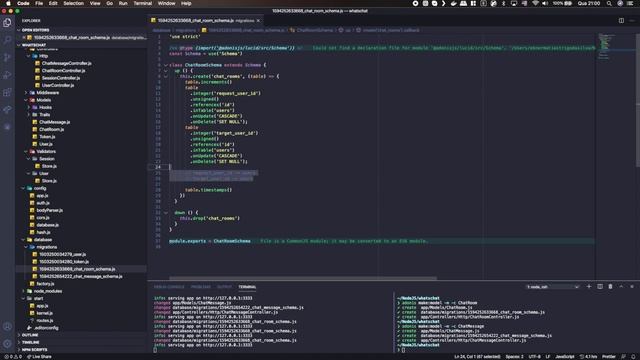This screenshot has height=360, width=640.
Task: Open the Selection menu
Action: (73, 3)
